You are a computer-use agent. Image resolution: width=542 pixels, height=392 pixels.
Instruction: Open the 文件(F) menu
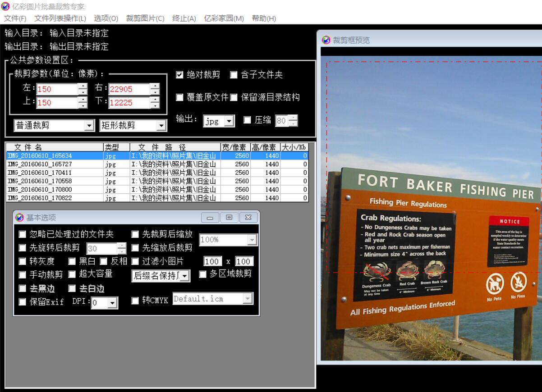(15, 18)
